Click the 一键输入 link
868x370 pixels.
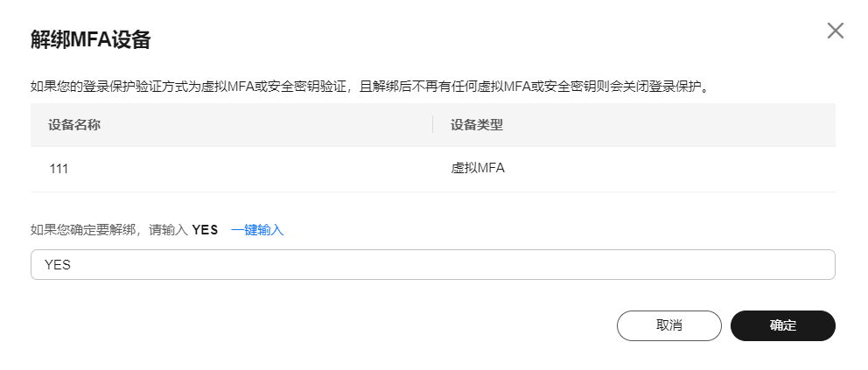[257, 230]
